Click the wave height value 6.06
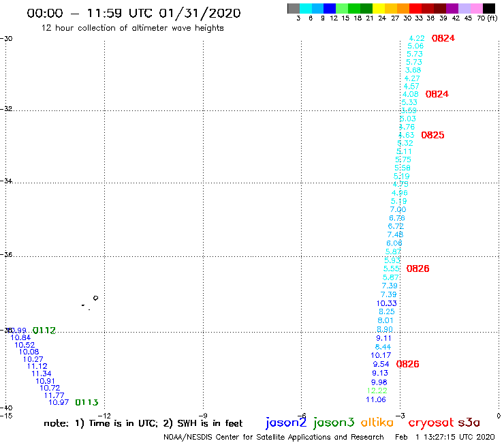The image size is (504, 443). click(394, 243)
